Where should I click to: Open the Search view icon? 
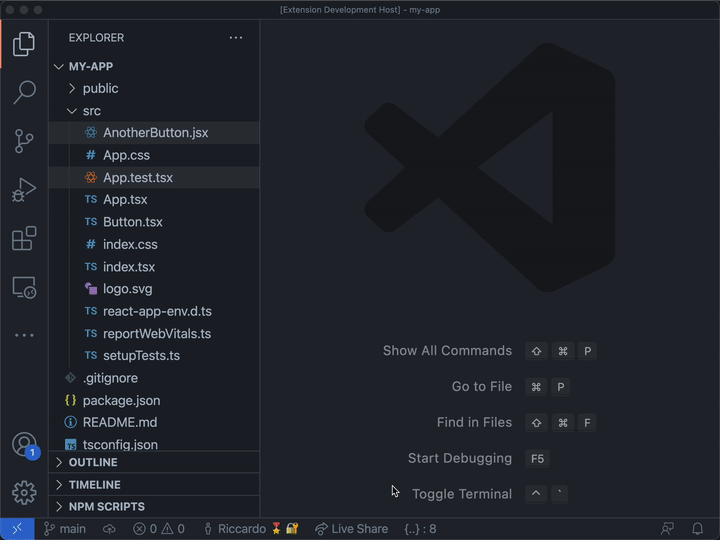24,92
